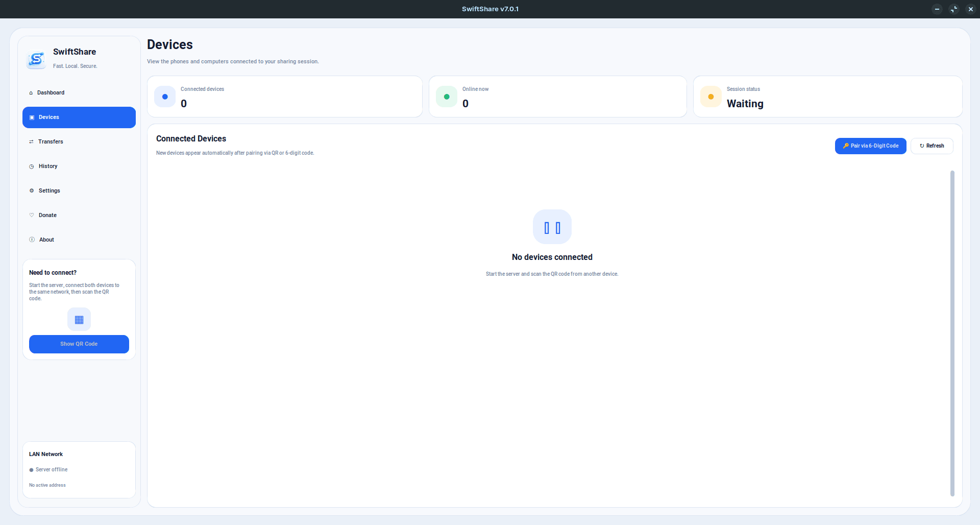This screenshot has height=525, width=980.
Task: Go to the Transfers section
Action: click(x=79, y=142)
